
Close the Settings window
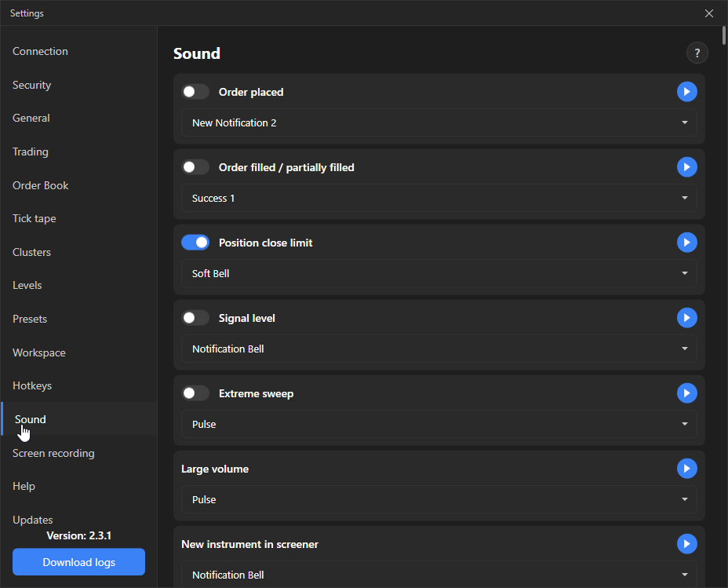click(709, 13)
